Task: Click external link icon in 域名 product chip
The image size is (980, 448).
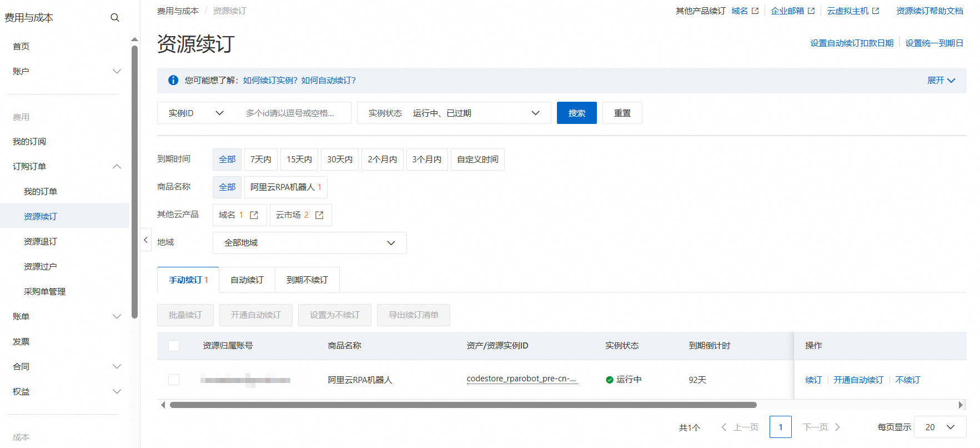Action: (254, 215)
